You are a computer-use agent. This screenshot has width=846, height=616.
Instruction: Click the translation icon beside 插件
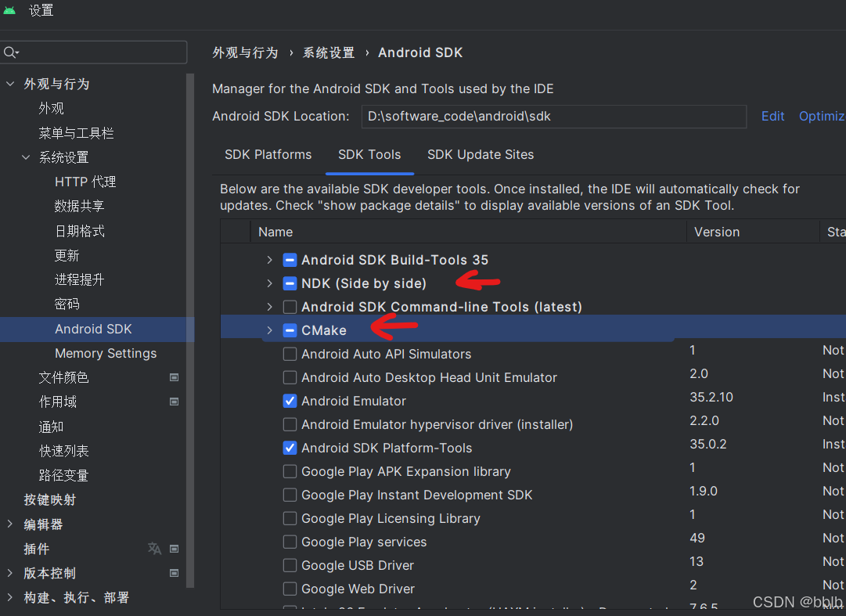click(x=154, y=549)
